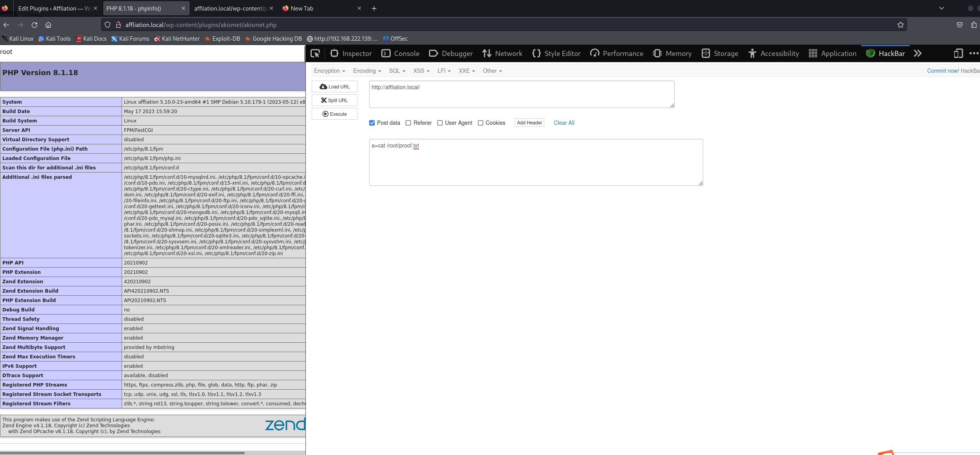Screen dimensions: 980x455
Task: Click the element picker icon in DevTools
Action: [315, 54]
